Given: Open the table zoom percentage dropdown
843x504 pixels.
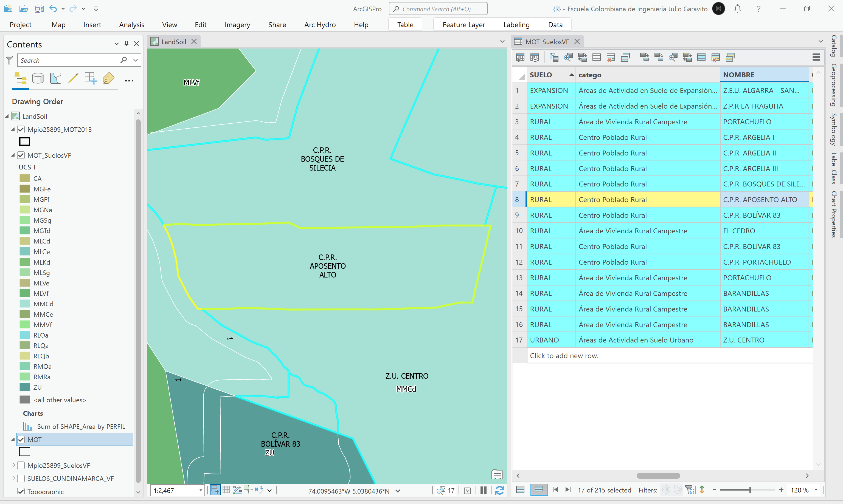Looking at the screenshot, I should pos(816,490).
